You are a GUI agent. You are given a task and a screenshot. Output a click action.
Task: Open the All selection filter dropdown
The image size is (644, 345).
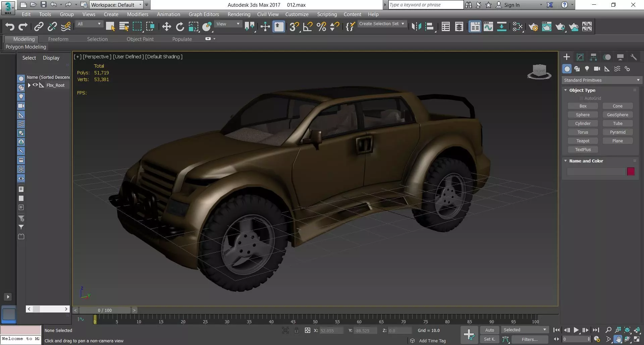click(89, 24)
